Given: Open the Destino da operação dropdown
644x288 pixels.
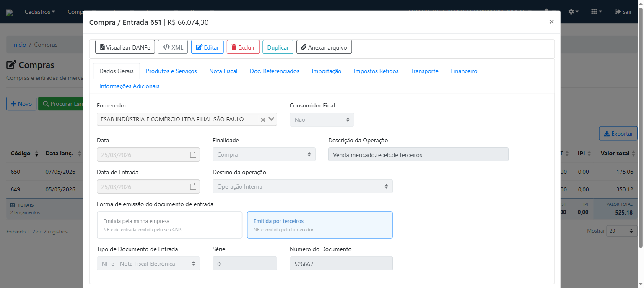Looking at the screenshot, I should click(302, 186).
